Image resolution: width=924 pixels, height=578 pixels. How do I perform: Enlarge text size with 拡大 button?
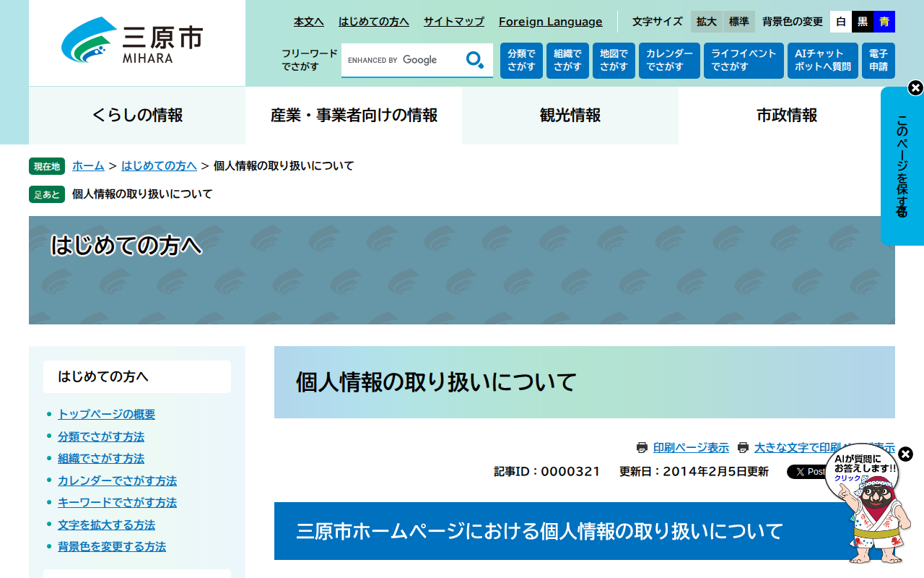707,22
